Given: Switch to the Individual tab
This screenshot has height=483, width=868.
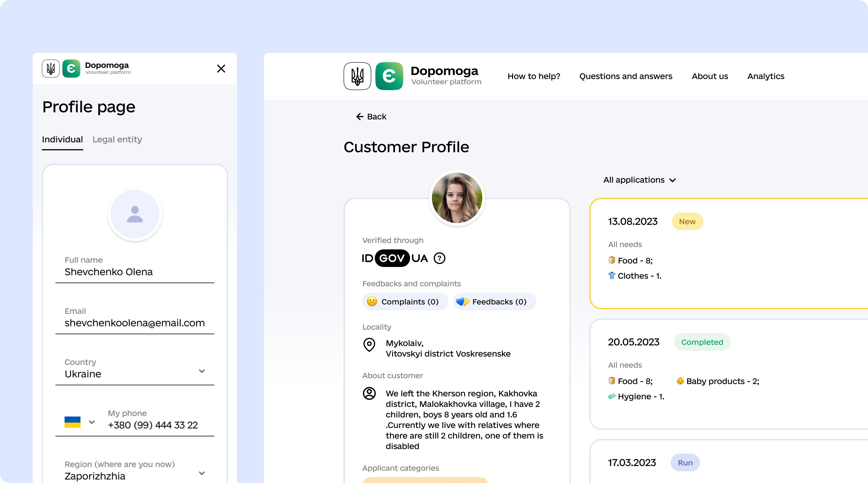Looking at the screenshot, I should 62,140.
